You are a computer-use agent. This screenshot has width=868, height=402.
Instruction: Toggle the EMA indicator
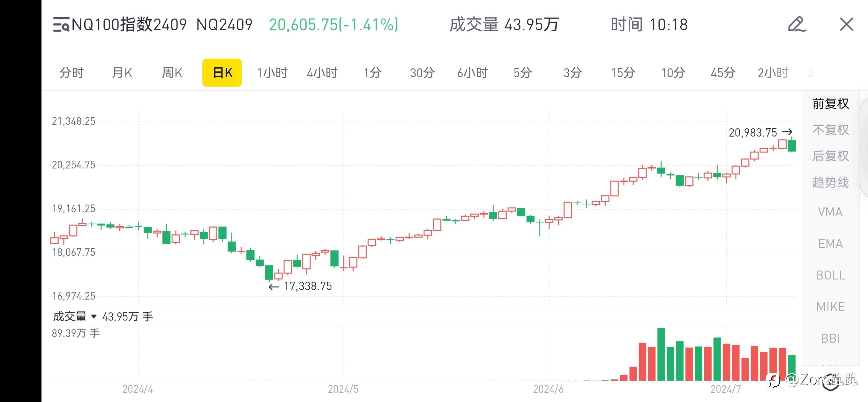[830, 243]
